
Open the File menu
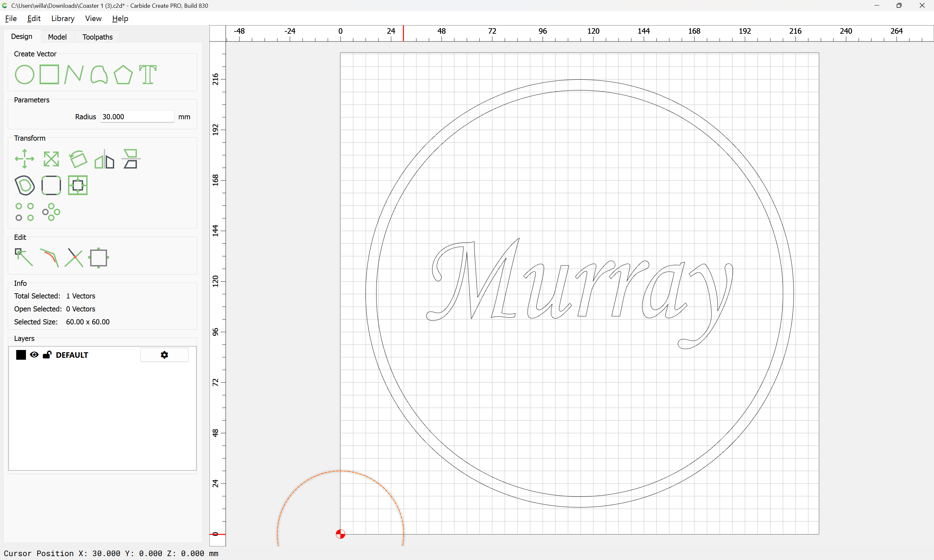[11, 18]
